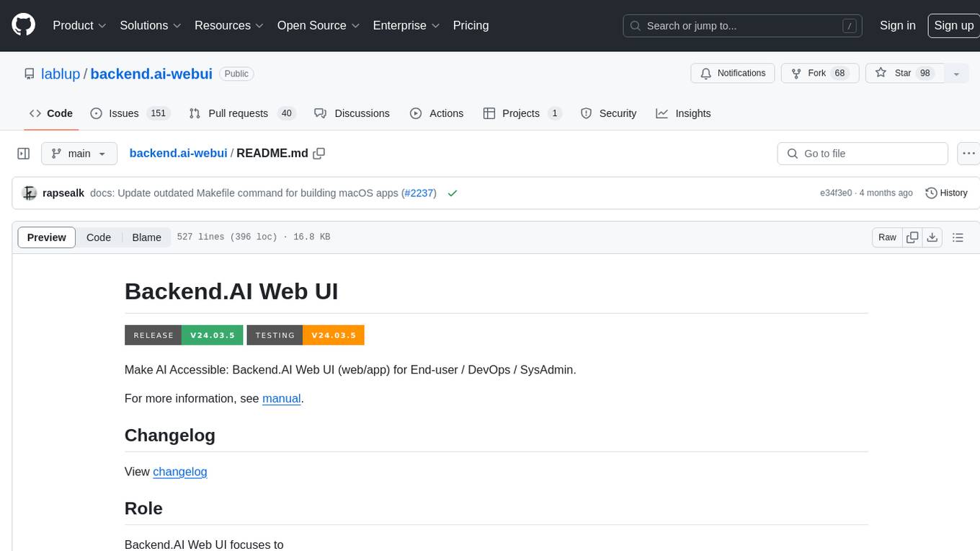Click the "Role" section heading
980x551 pixels.
tap(143, 508)
